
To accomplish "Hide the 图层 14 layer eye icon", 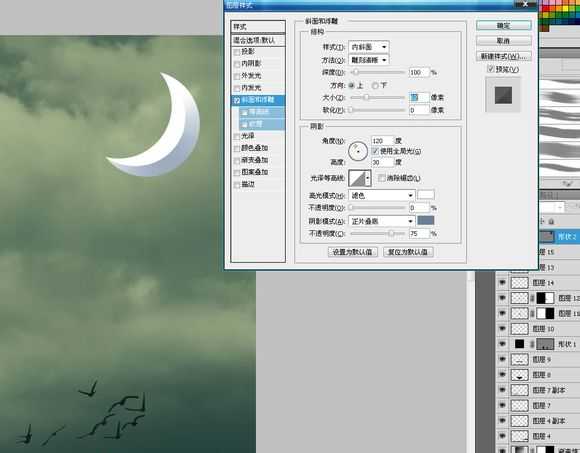I will click(x=502, y=283).
